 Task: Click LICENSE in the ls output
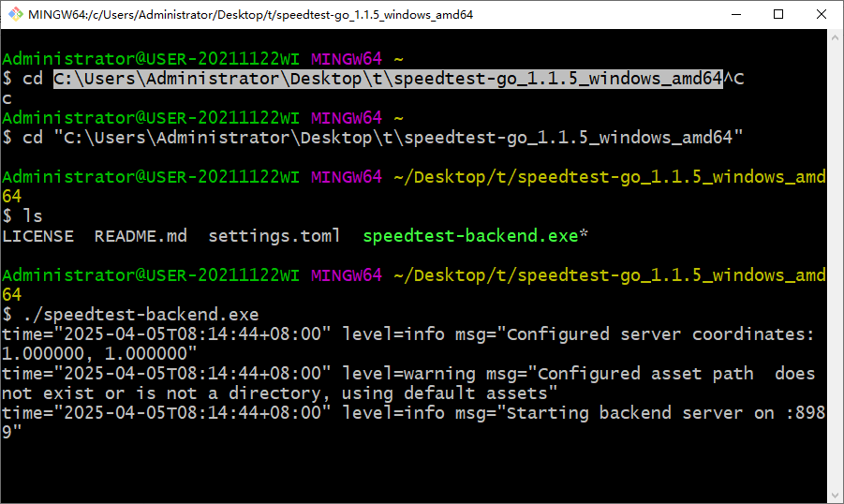tap(37, 236)
